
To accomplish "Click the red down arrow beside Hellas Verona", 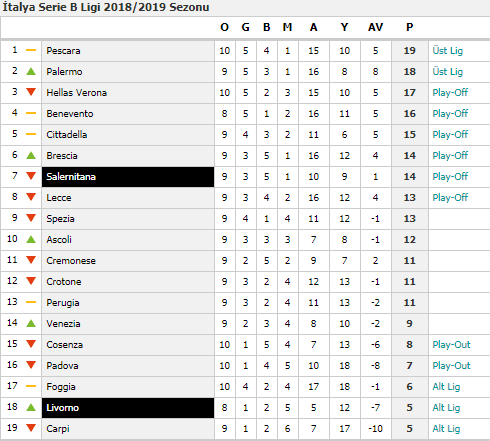I will [31, 92].
